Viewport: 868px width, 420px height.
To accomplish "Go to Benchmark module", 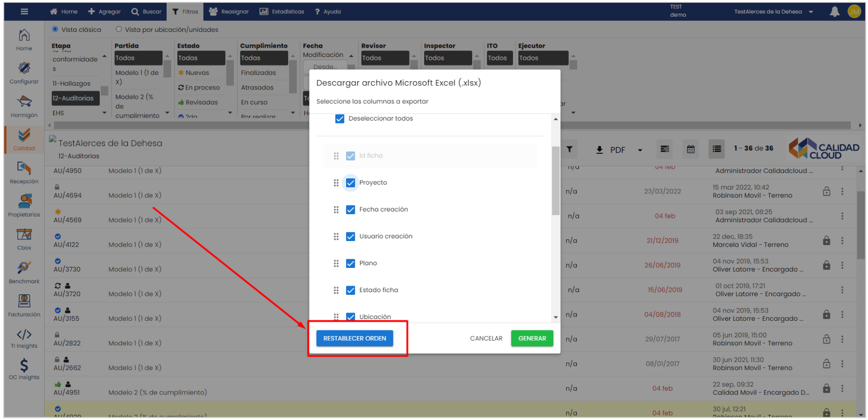I will (x=24, y=272).
